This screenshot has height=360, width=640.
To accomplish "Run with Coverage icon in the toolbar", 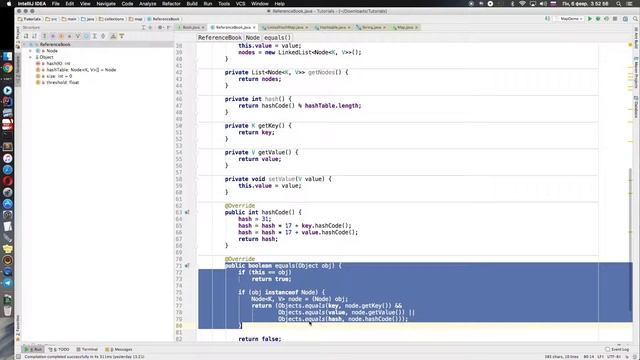I will (607, 19).
